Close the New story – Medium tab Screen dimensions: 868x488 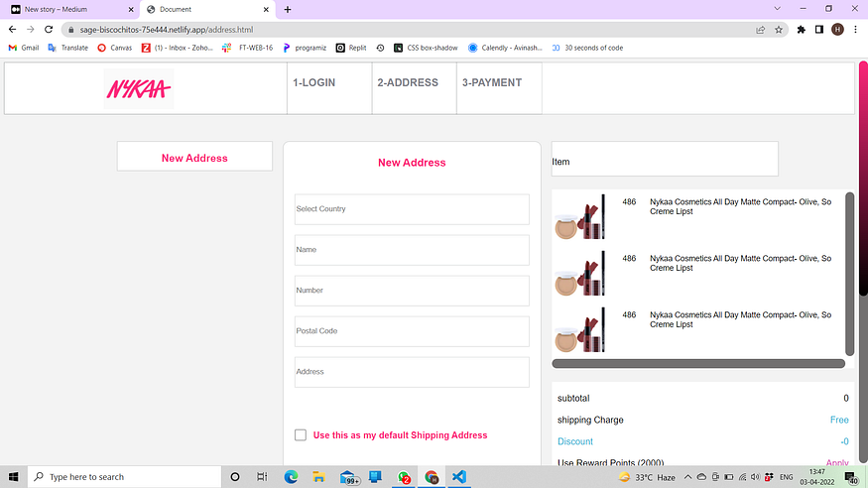click(x=131, y=9)
